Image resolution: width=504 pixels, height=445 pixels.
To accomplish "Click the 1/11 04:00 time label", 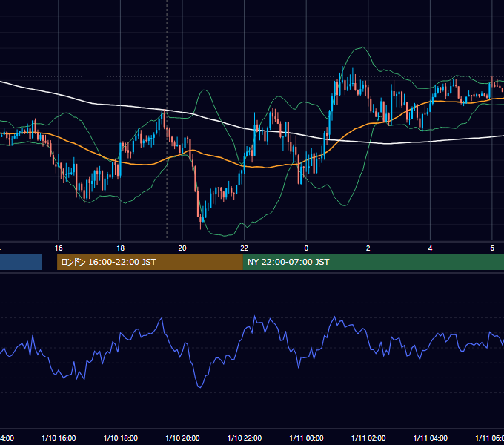I will point(431,438).
